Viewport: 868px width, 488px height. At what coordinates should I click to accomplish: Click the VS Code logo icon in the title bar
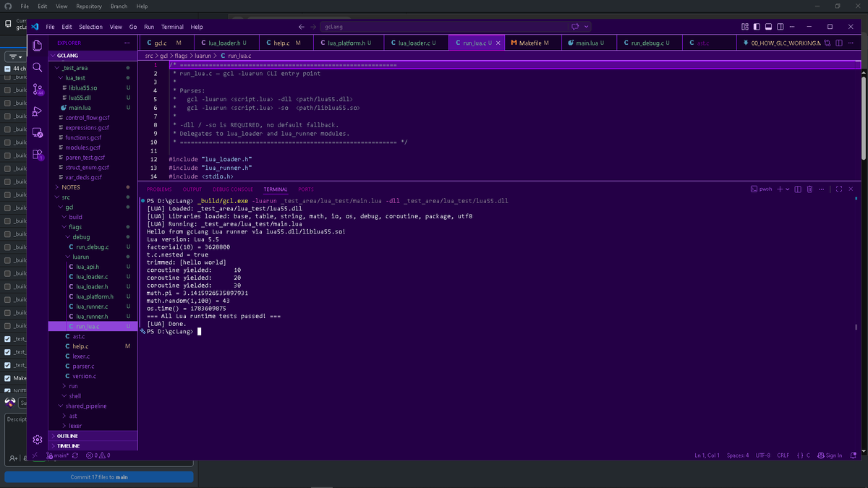pyautogui.click(x=35, y=27)
